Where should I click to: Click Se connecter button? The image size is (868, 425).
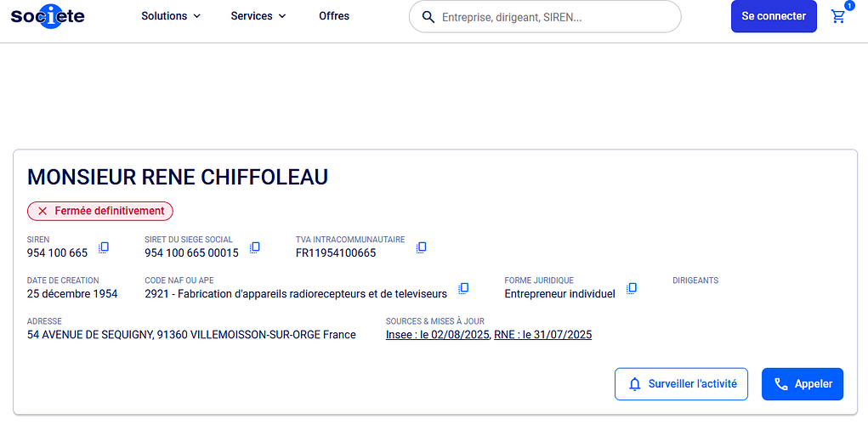point(774,17)
